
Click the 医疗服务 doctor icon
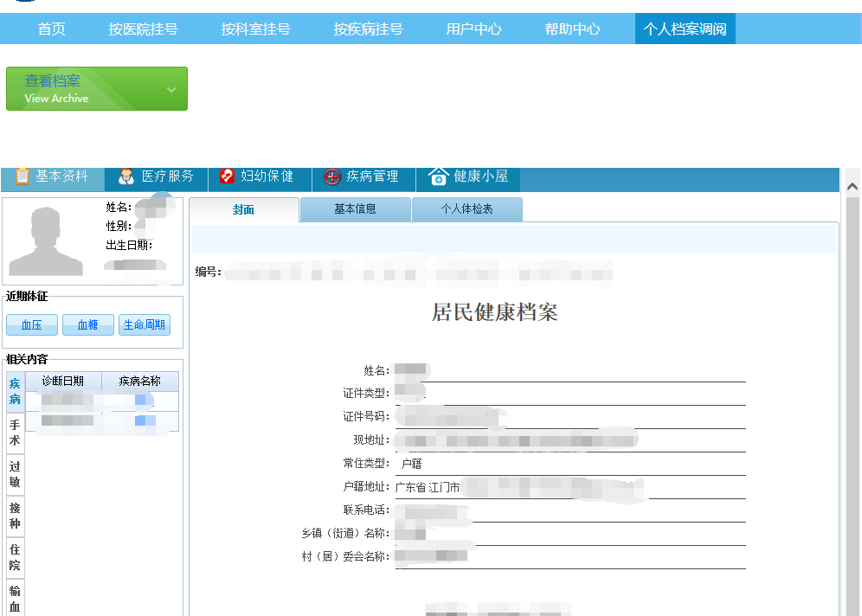click(126, 176)
